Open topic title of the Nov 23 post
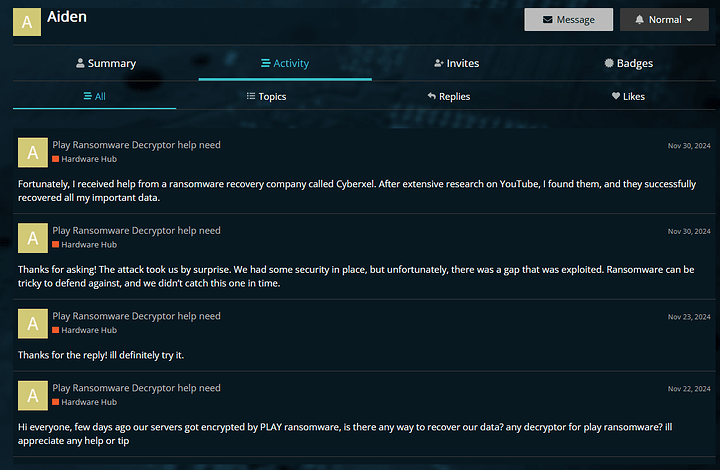This screenshot has width=720, height=470. [x=136, y=316]
